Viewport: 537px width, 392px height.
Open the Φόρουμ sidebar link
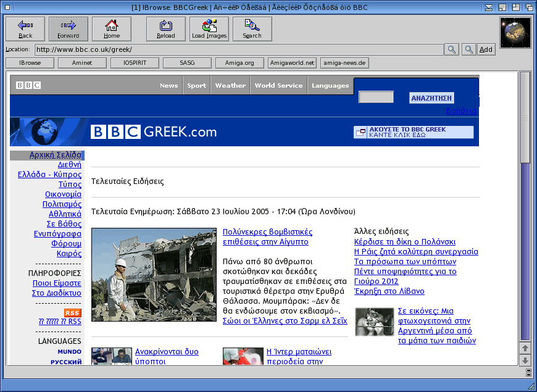point(67,244)
